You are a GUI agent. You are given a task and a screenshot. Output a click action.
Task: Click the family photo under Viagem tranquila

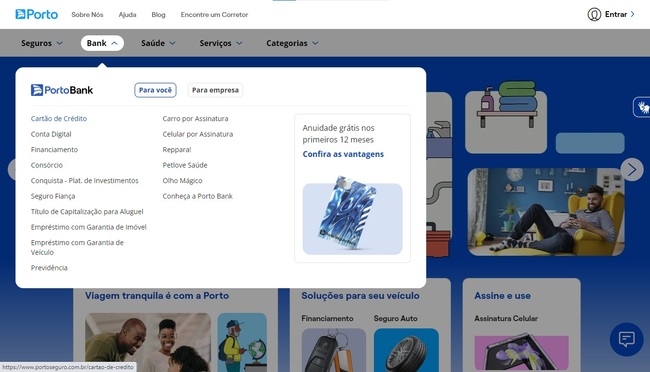point(148,343)
